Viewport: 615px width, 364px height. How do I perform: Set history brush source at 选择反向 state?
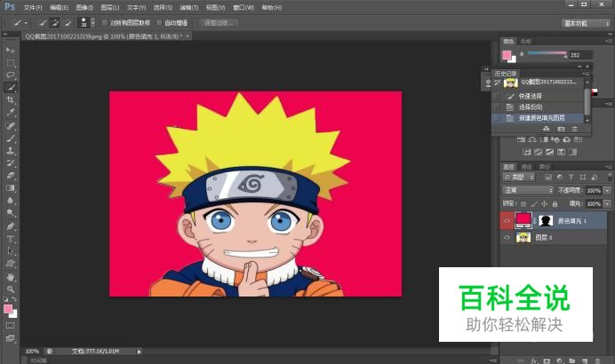pyautogui.click(x=498, y=107)
